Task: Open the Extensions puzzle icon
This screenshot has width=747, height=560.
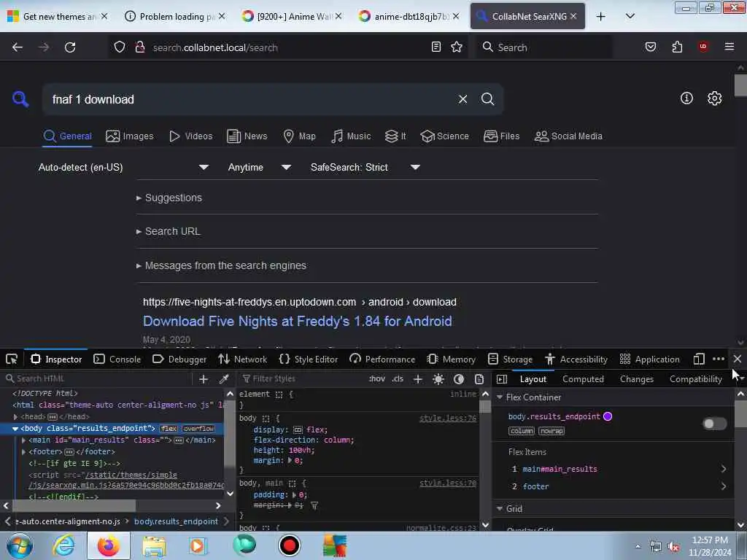Action: click(x=677, y=47)
